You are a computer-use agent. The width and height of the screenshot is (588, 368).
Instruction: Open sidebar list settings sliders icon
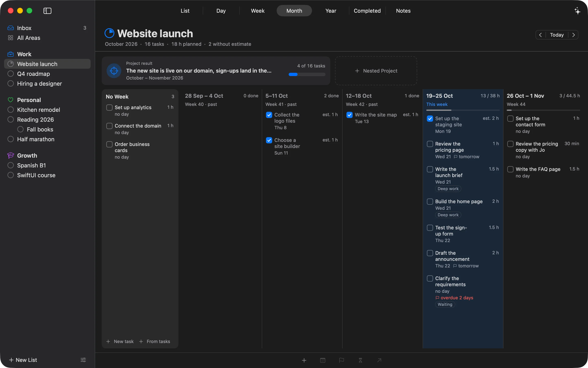[x=83, y=360]
